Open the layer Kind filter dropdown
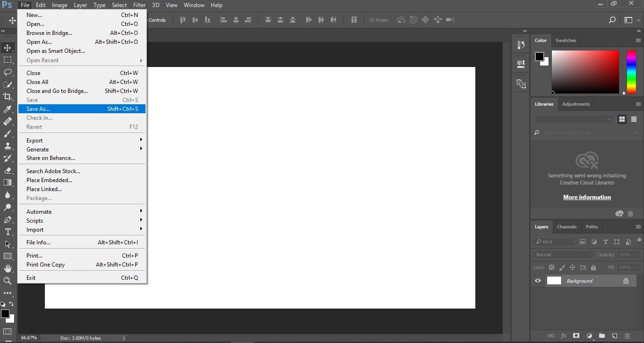644x343 pixels. click(554, 242)
